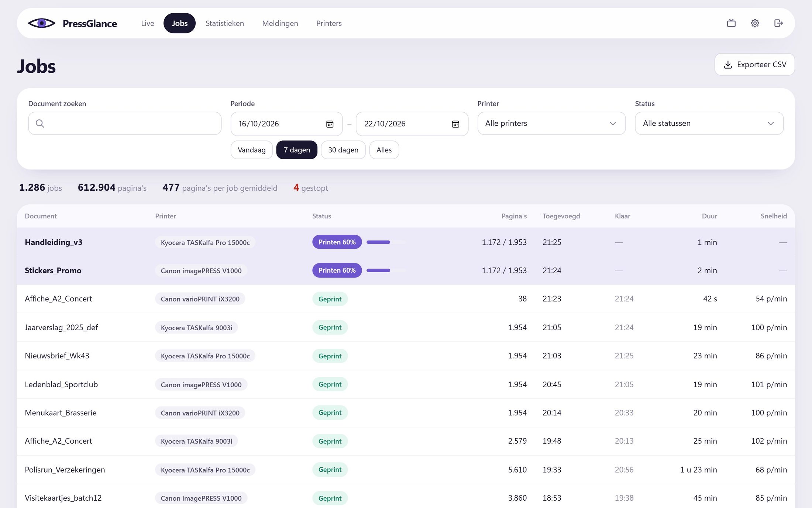Open the TV display mode icon
The image size is (812, 508).
tap(731, 23)
